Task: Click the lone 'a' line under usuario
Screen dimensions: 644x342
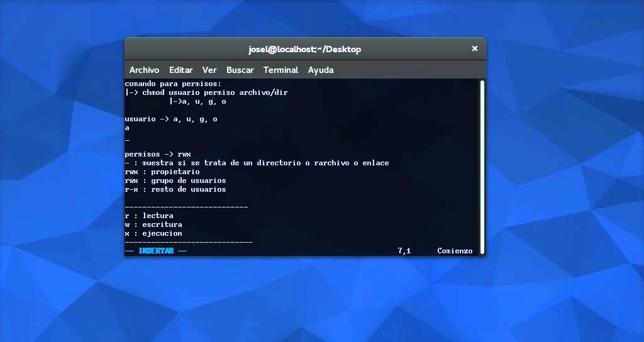Action: point(127,128)
